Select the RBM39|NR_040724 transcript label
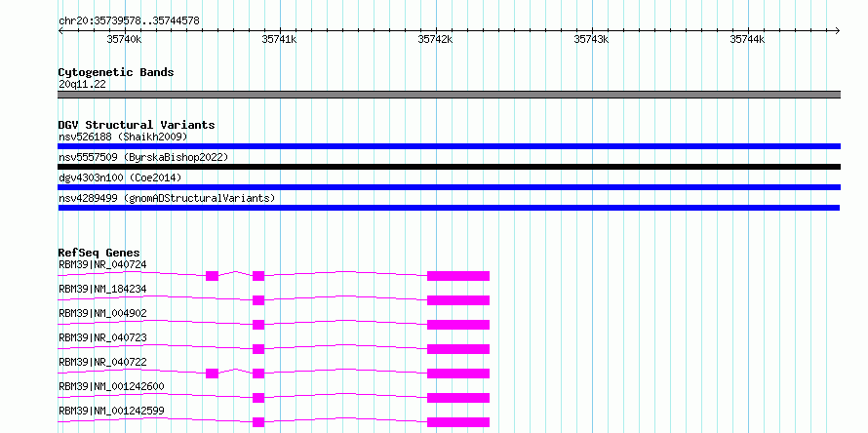 point(102,264)
